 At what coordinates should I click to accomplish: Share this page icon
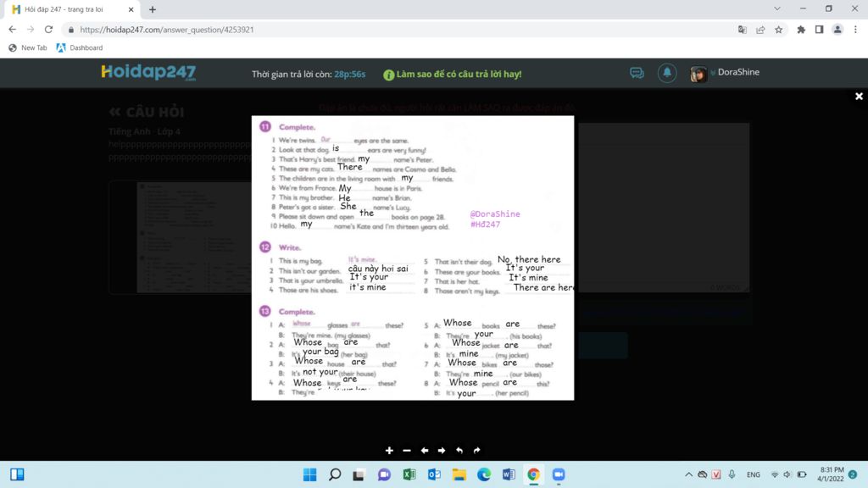(x=760, y=30)
